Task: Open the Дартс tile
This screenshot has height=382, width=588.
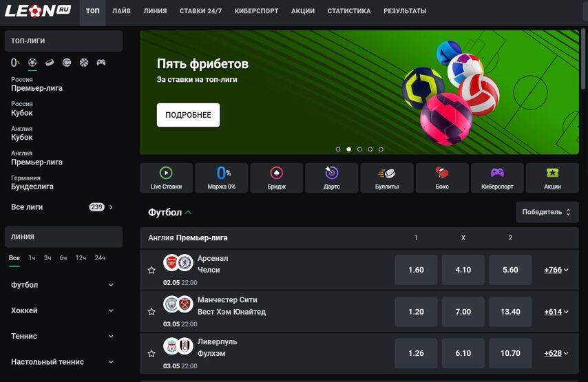Action: click(x=331, y=178)
